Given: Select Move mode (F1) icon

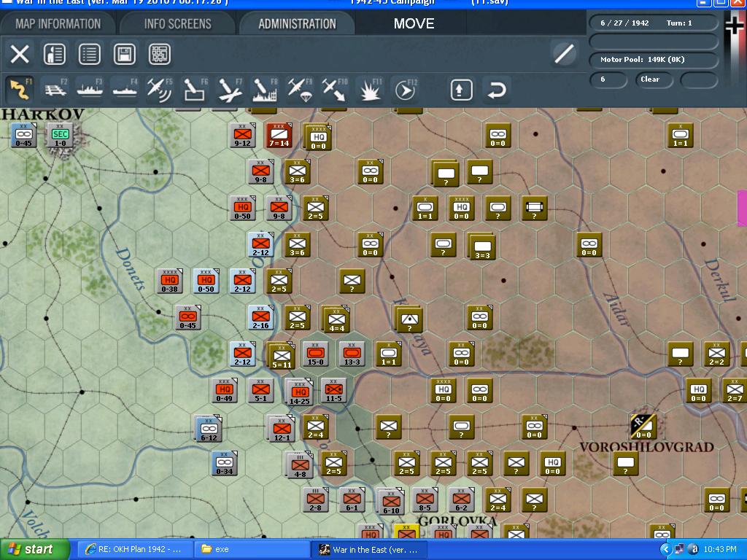Looking at the screenshot, I should (x=19, y=90).
